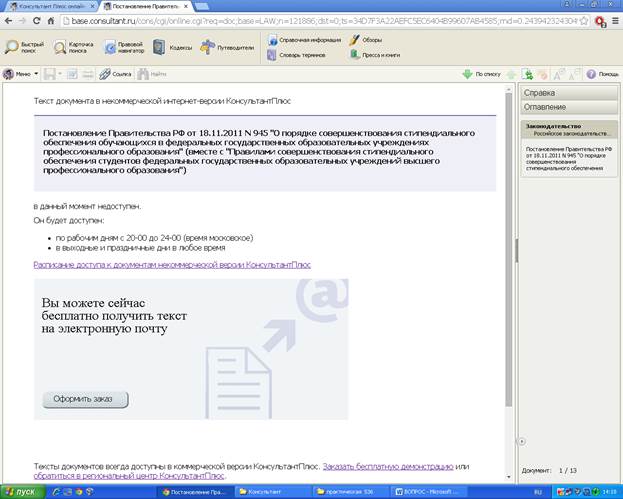Click scrollbar down arrow in document
Screen dimensions: 623x499
click(x=509, y=477)
